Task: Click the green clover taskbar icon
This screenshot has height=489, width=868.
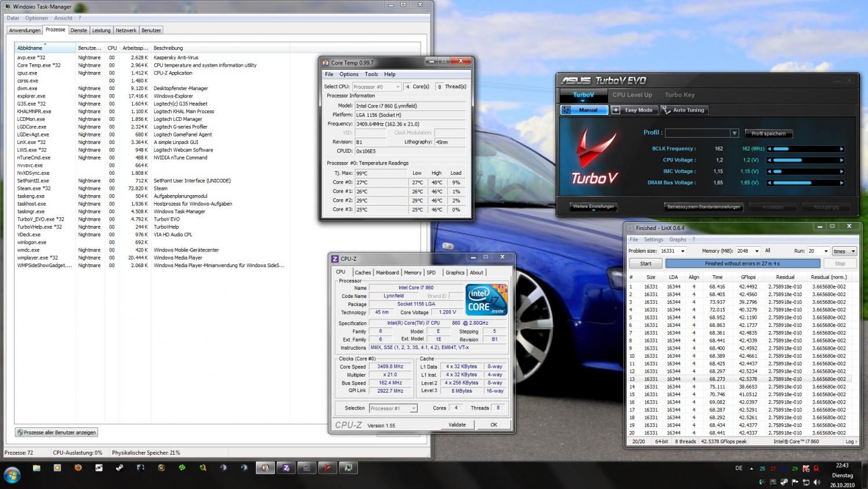Action: pyautogui.click(x=182, y=468)
